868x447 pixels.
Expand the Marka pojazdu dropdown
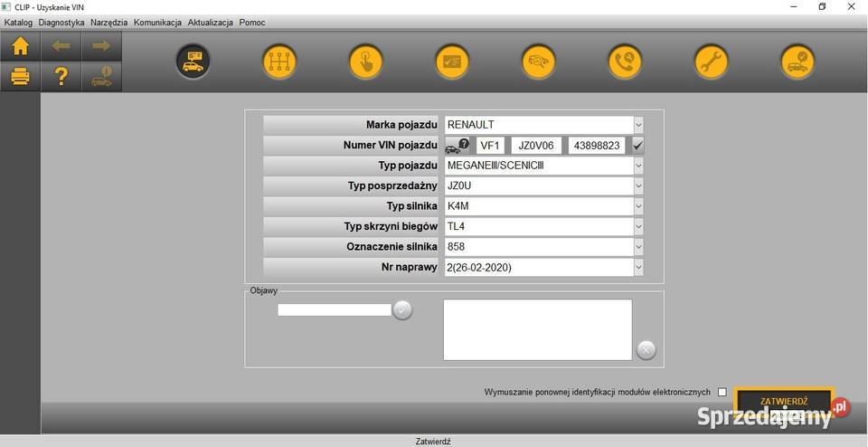[638, 125]
